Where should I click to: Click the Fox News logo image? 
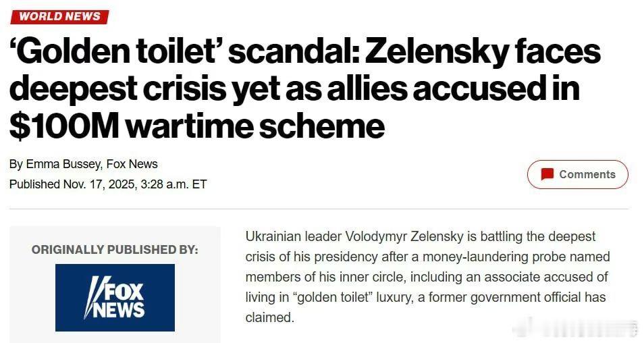click(x=115, y=297)
